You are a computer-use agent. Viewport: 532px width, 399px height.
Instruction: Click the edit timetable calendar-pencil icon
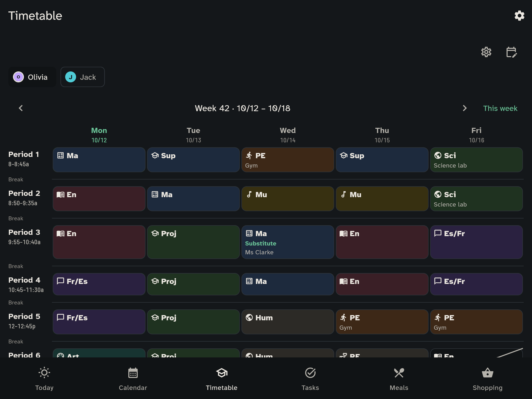[x=511, y=52]
